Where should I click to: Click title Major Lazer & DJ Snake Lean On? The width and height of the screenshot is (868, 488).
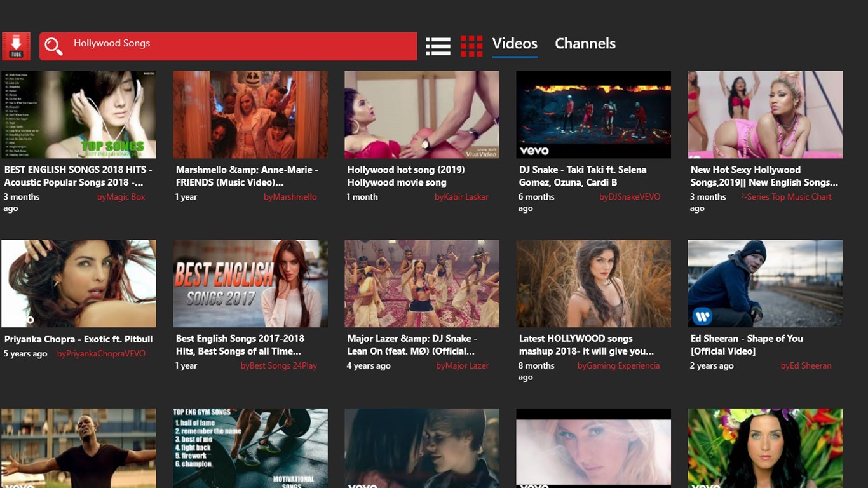(x=412, y=345)
